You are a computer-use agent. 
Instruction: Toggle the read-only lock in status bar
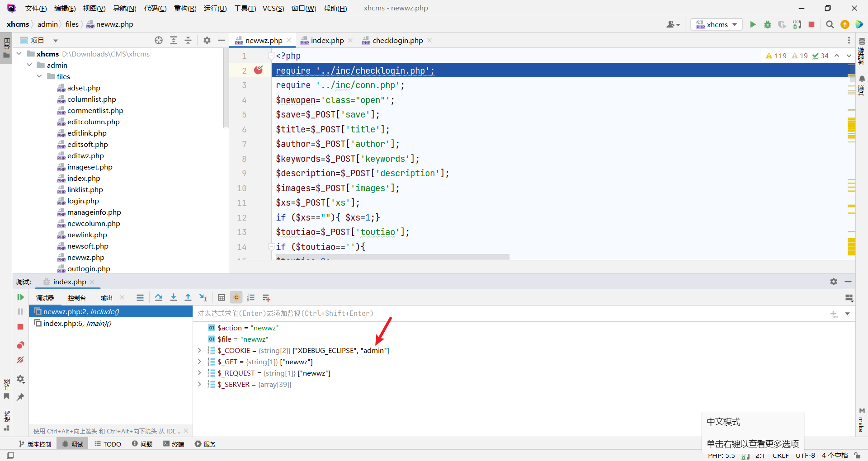pos(857,455)
